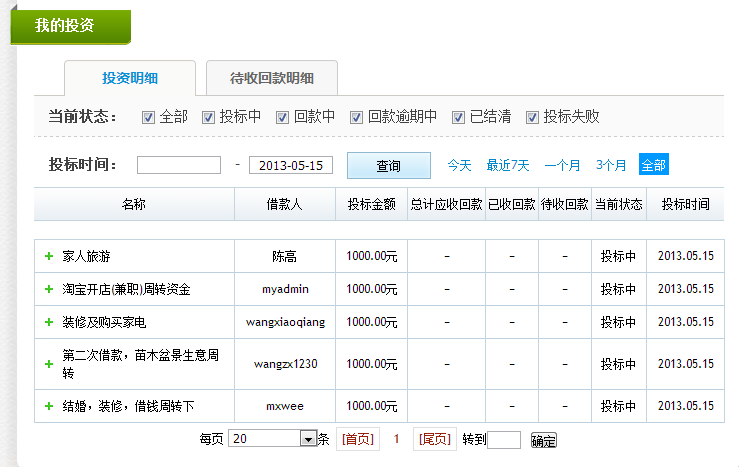Click the empty start date field
This screenshot has height=467, width=739.
click(179, 165)
